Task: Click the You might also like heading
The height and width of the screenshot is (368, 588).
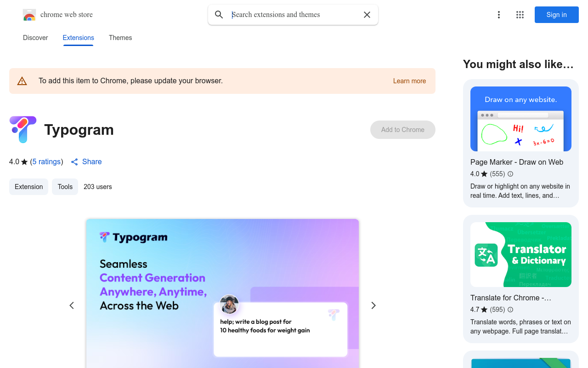Action: (518, 64)
